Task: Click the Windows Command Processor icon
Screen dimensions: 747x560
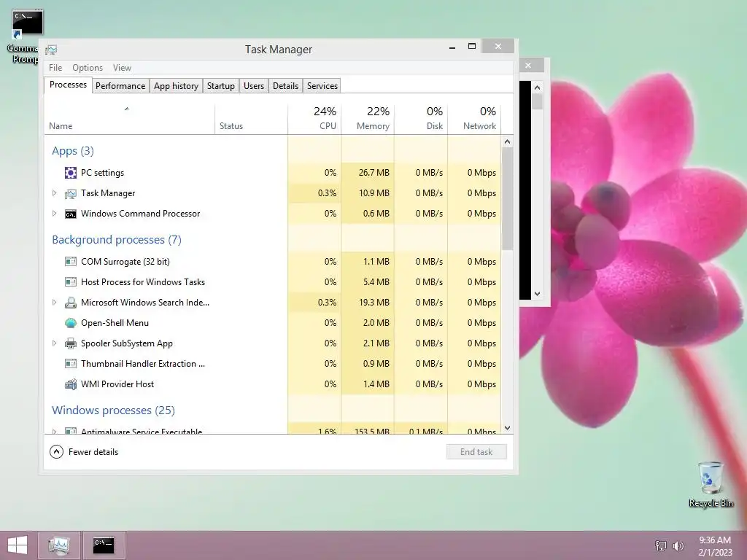Action: pyautogui.click(x=71, y=214)
